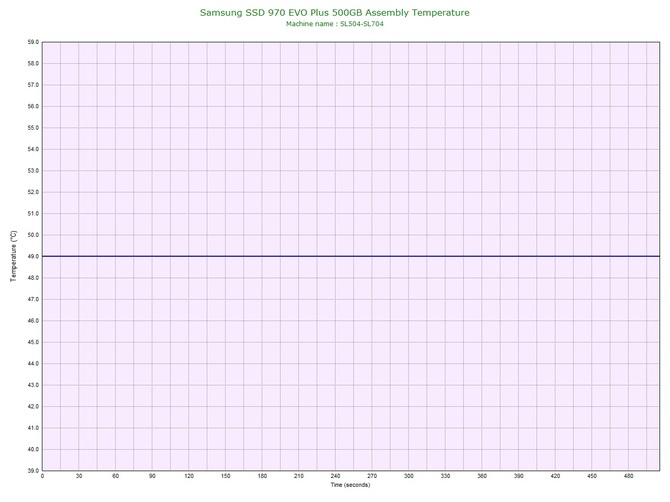Click the 360 x-axis tick label
This screenshot has height=502, width=670.
[482, 476]
